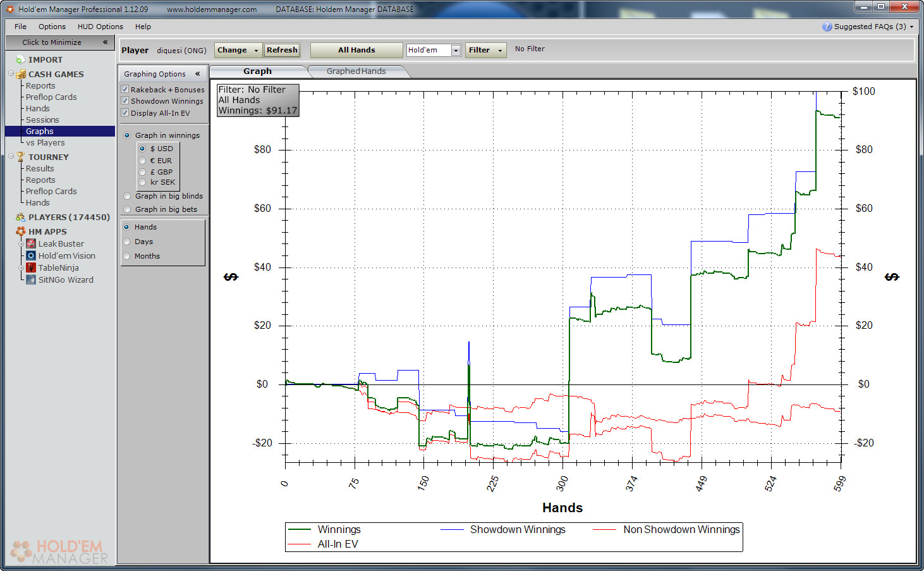Collapse the Cash Games tree node
Screen dimensions: 924x571
click(x=11, y=73)
